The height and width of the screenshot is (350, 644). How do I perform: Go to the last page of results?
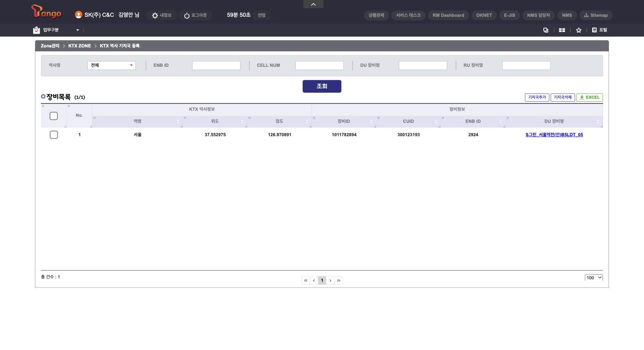338,281
